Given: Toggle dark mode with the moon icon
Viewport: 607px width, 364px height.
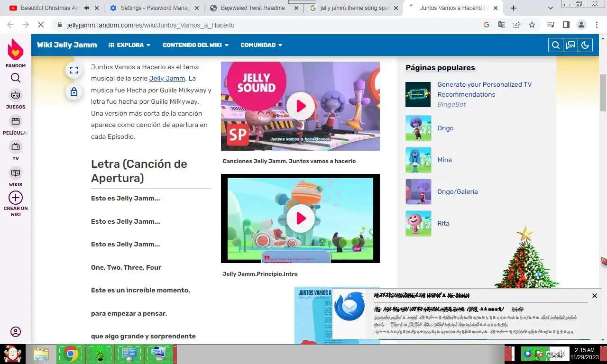Looking at the screenshot, I should (x=585, y=45).
